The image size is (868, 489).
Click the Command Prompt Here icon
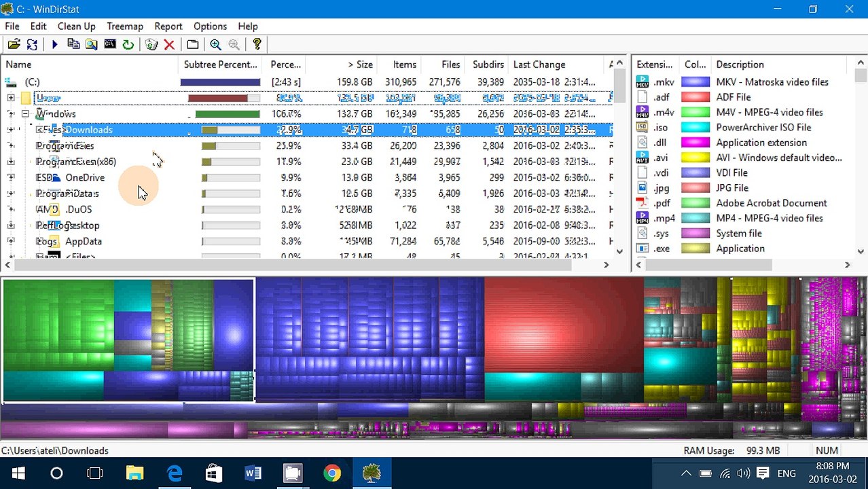coord(109,44)
